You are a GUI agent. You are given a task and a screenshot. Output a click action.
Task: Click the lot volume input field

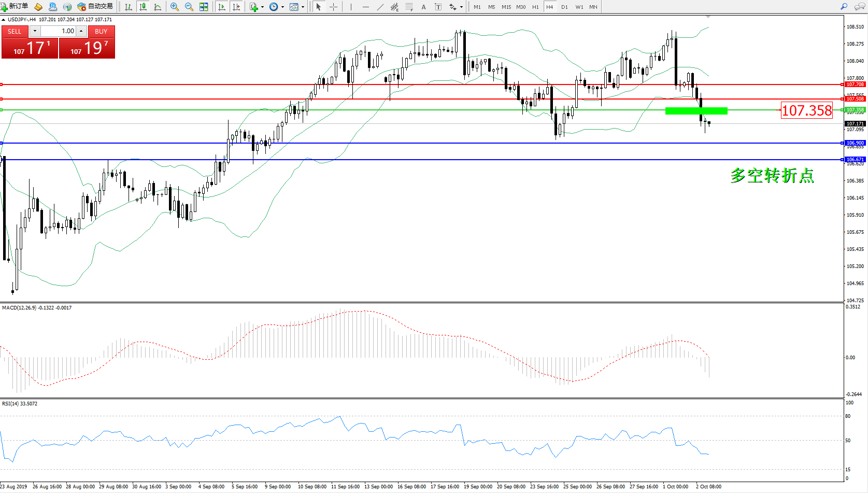pyautogui.click(x=58, y=31)
